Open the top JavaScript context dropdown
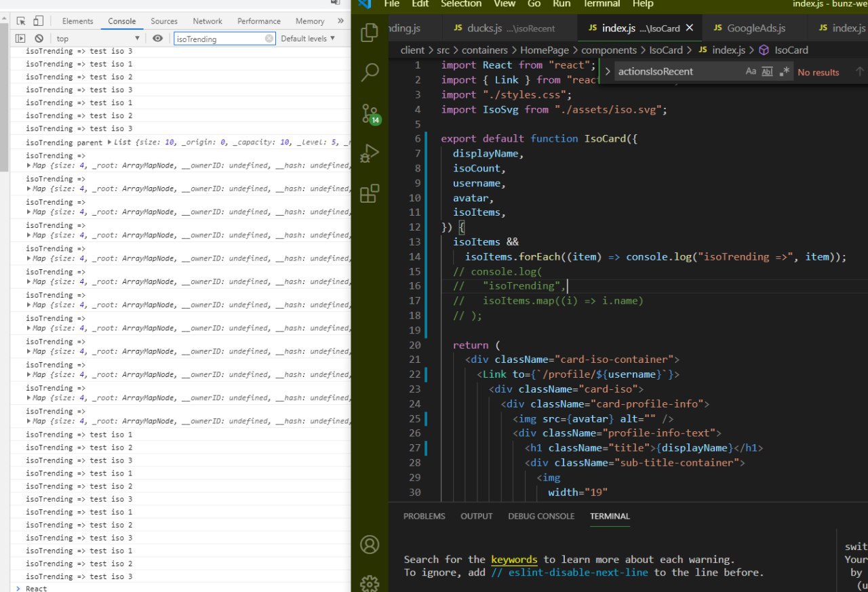Screen dimensions: 868x592 click(98, 39)
